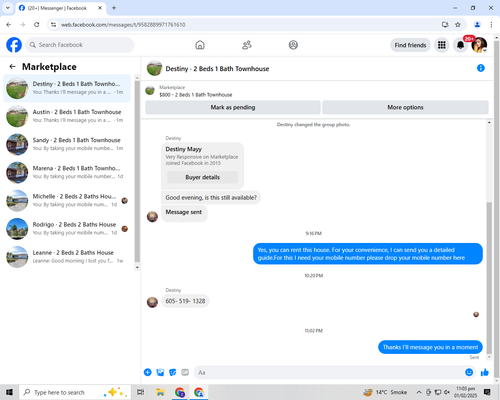Open File Explorer from taskbar
500x400 pixels.
(160, 392)
